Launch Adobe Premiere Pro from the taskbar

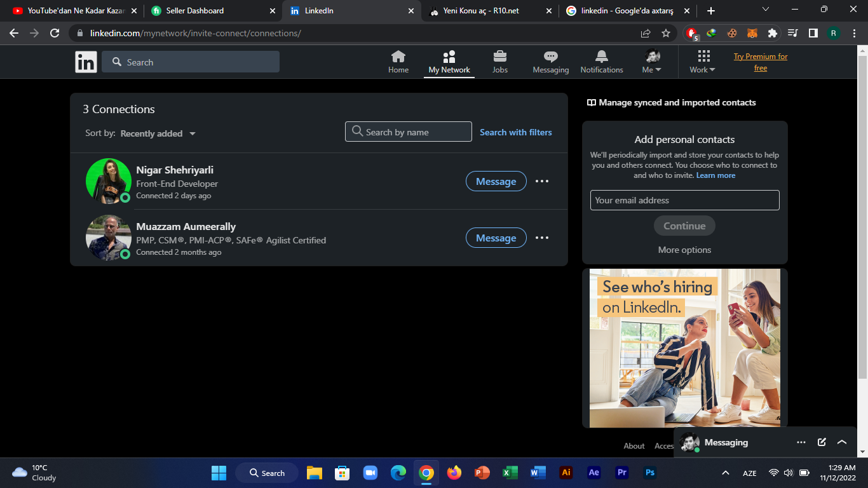(x=622, y=473)
